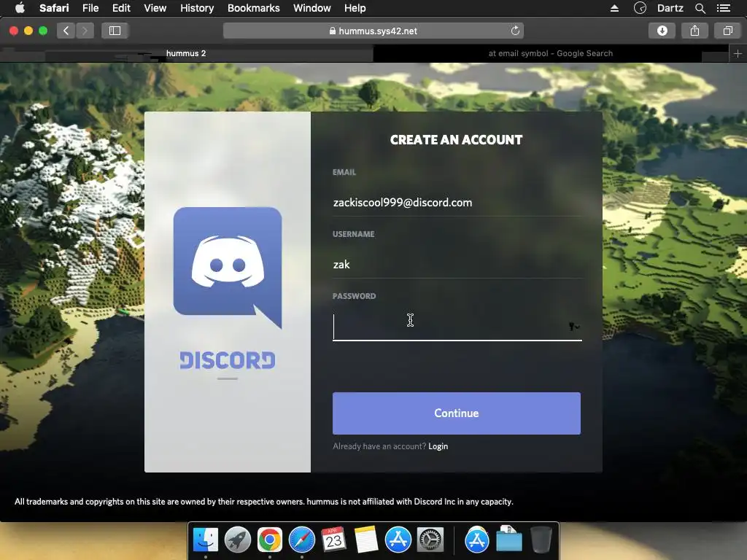Close the Safari window red button
The height and width of the screenshot is (560, 747).
tap(14, 31)
